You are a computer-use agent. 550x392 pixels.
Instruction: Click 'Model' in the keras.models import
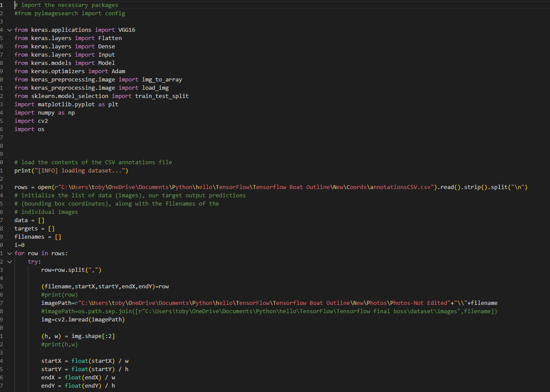point(106,63)
